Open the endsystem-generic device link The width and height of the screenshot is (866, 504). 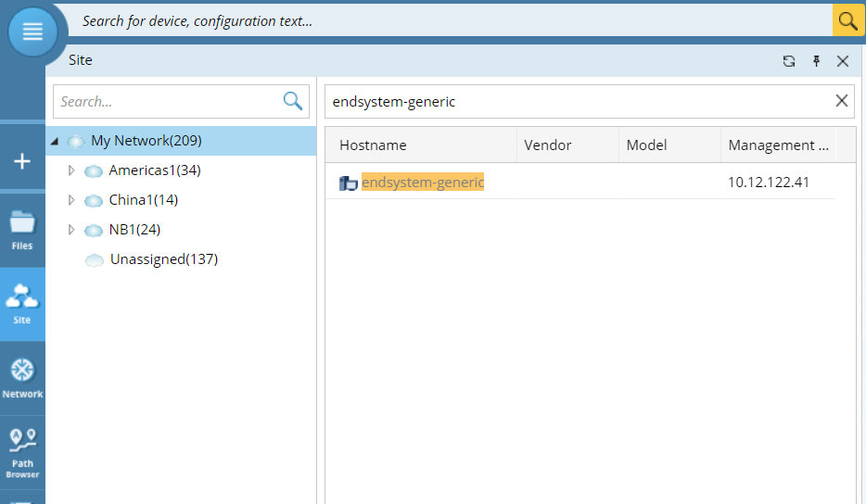423,183
